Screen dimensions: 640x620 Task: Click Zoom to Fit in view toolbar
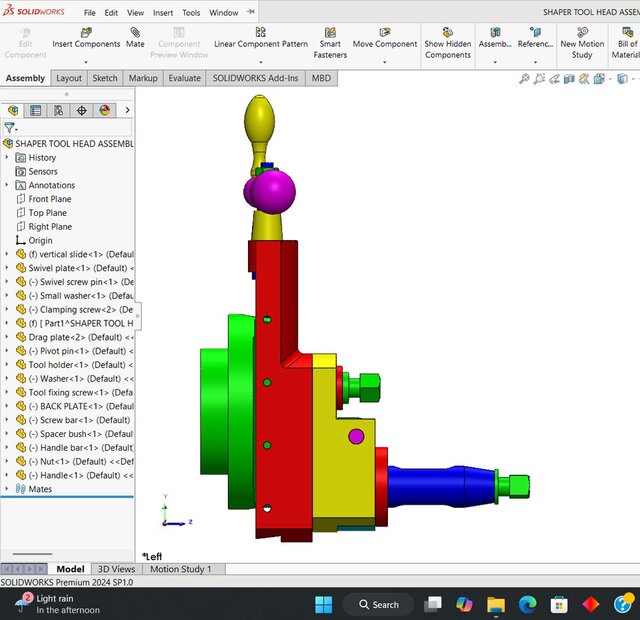(x=524, y=78)
